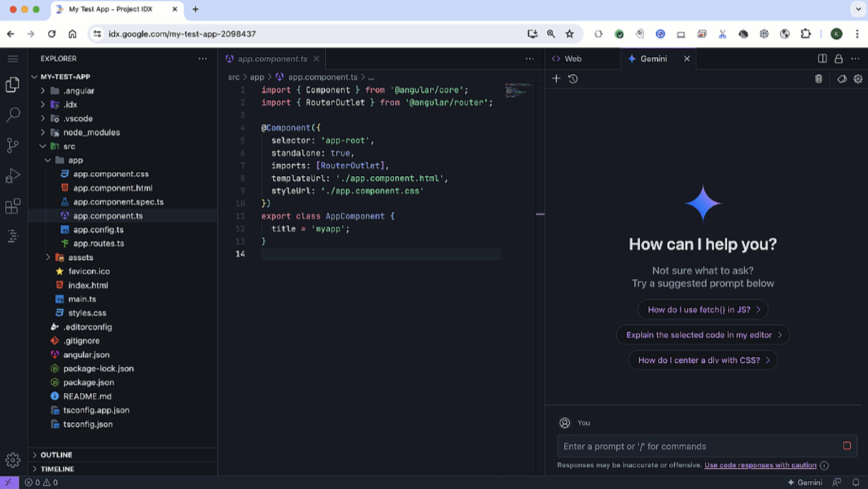Start a new Gemini chat with plus icon
This screenshot has width=868, height=489.
(556, 79)
